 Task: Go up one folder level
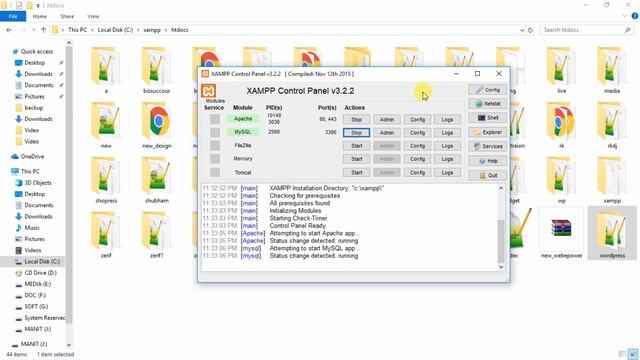[43, 30]
